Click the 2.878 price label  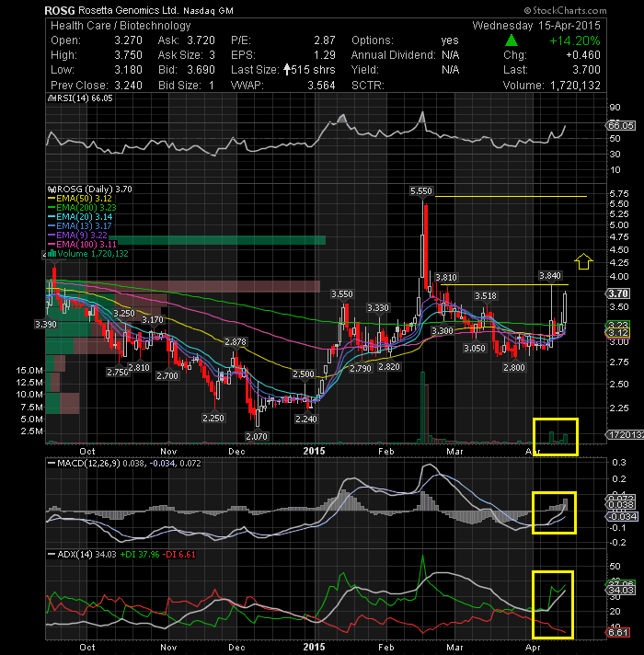[236, 341]
